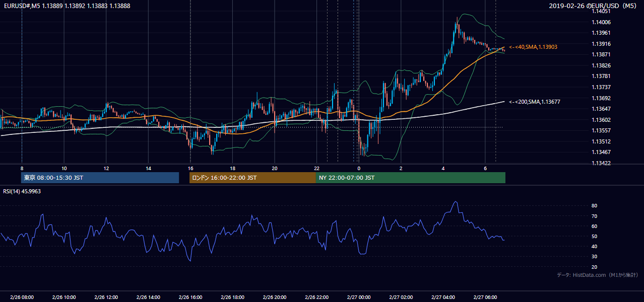Image resolution: width=644 pixels, height=302 pixels.
Task: Click the 2/26 08:00 date label
Action: (22, 297)
